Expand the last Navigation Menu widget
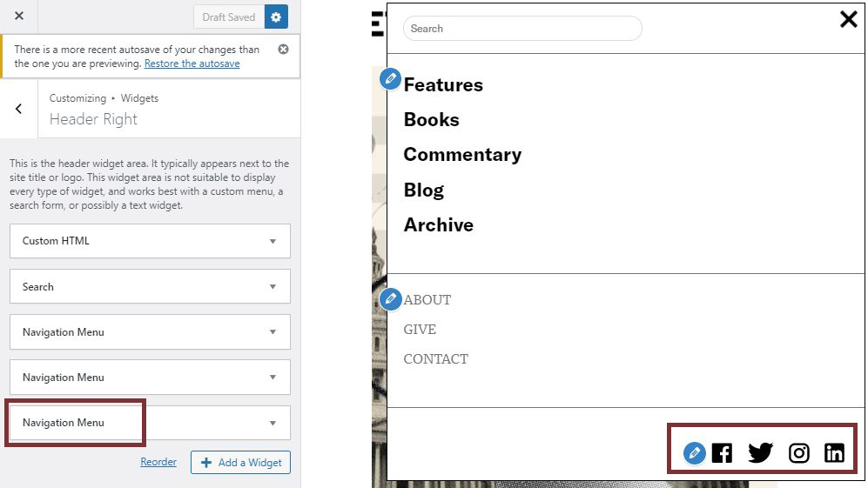The image size is (868, 488). (x=150, y=423)
